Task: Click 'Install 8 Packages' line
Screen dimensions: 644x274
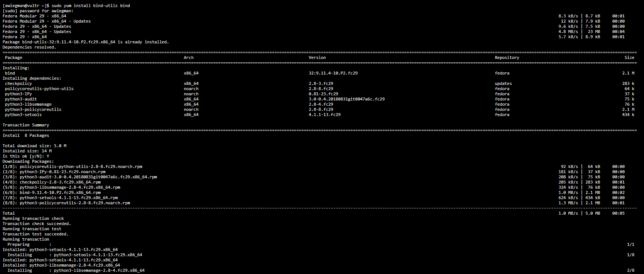Action: (x=26, y=135)
